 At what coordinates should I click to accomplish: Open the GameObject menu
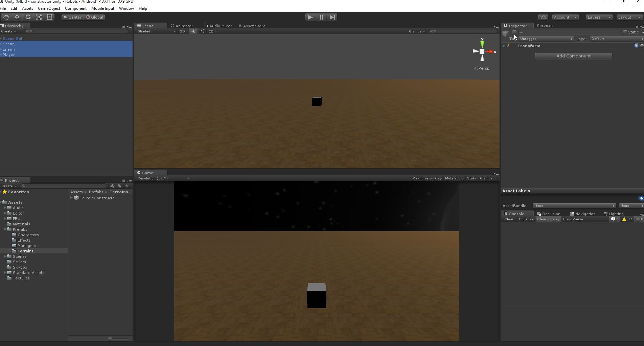pos(49,8)
